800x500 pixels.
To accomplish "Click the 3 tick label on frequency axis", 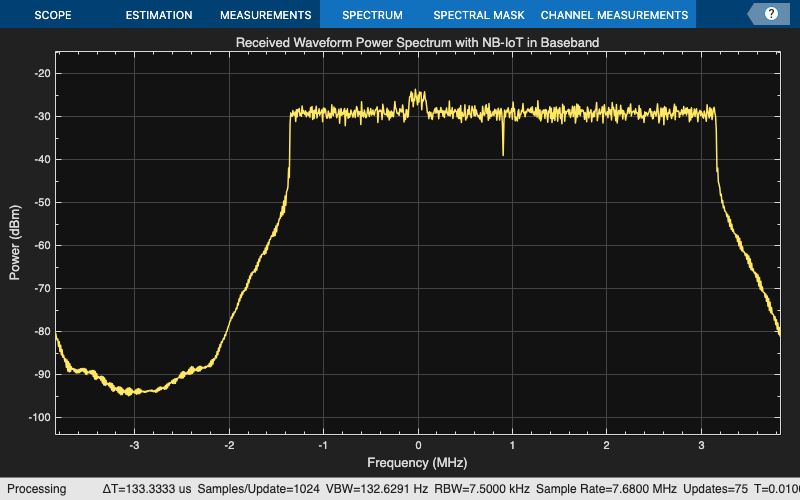I will [701, 445].
